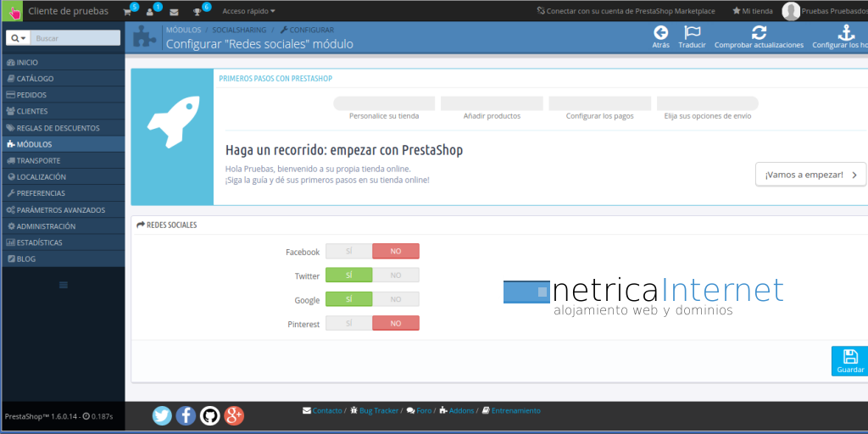
Task: Collapse the sidebar with hamburger icon
Action: (x=63, y=285)
